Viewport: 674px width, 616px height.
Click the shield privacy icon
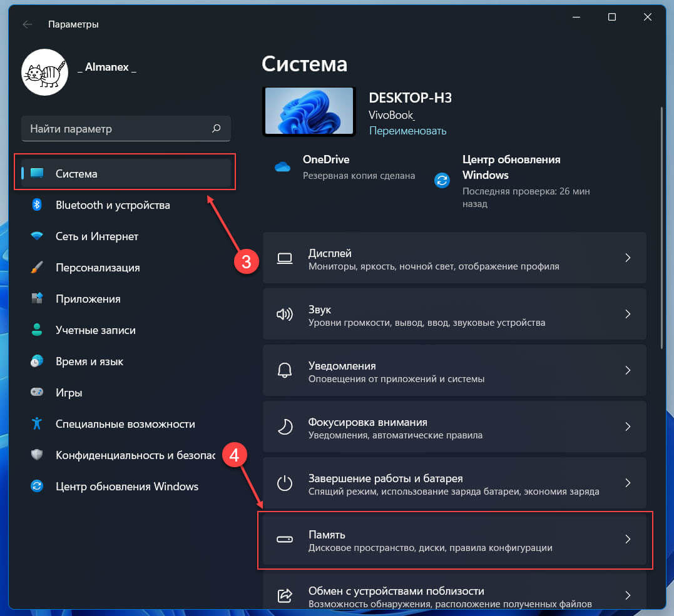click(x=37, y=455)
